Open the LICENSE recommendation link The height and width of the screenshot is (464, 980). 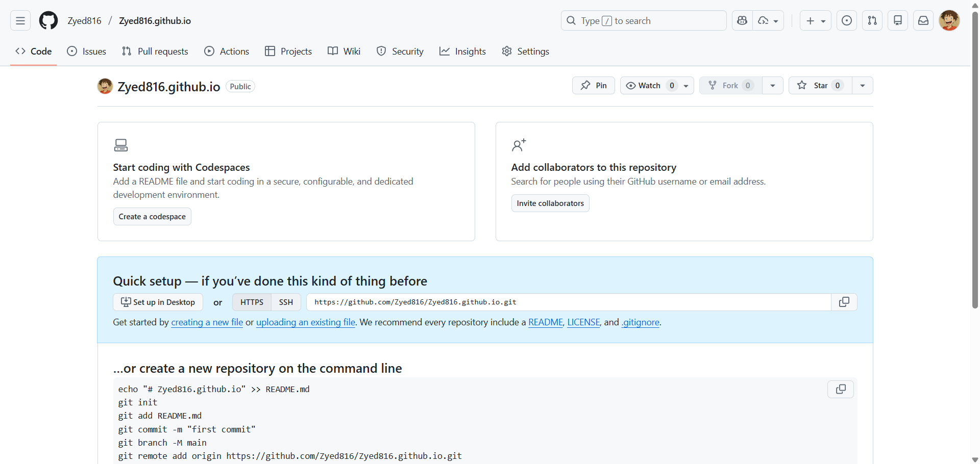(x=583, y=322)
